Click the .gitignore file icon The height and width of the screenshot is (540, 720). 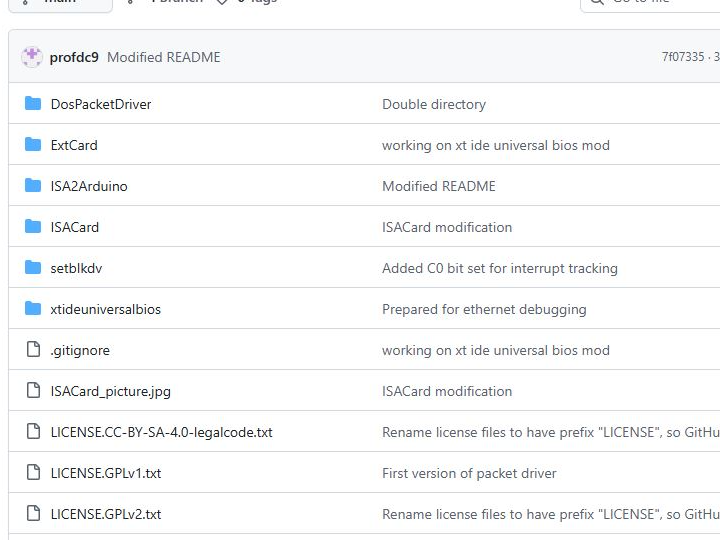(x=33, y=350)
